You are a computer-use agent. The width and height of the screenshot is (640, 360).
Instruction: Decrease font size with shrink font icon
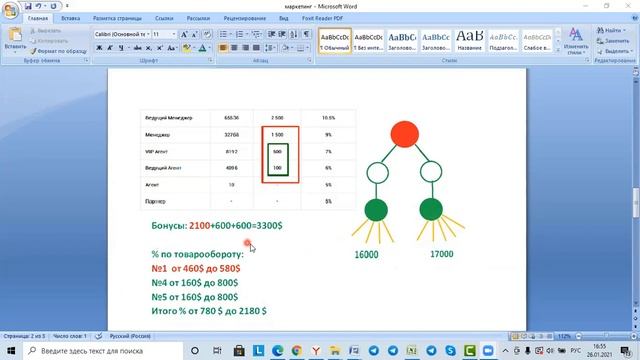(195, 34)
